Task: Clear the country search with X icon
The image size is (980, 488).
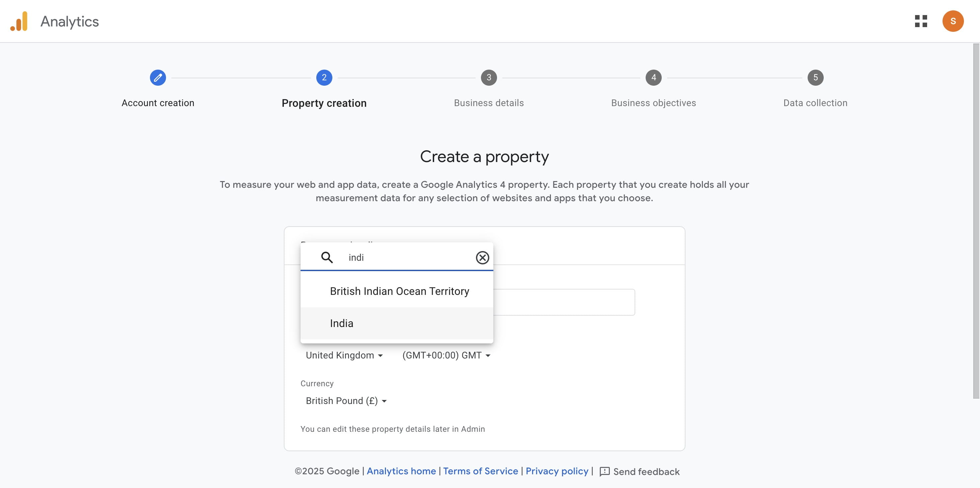Action: (482, 257)
